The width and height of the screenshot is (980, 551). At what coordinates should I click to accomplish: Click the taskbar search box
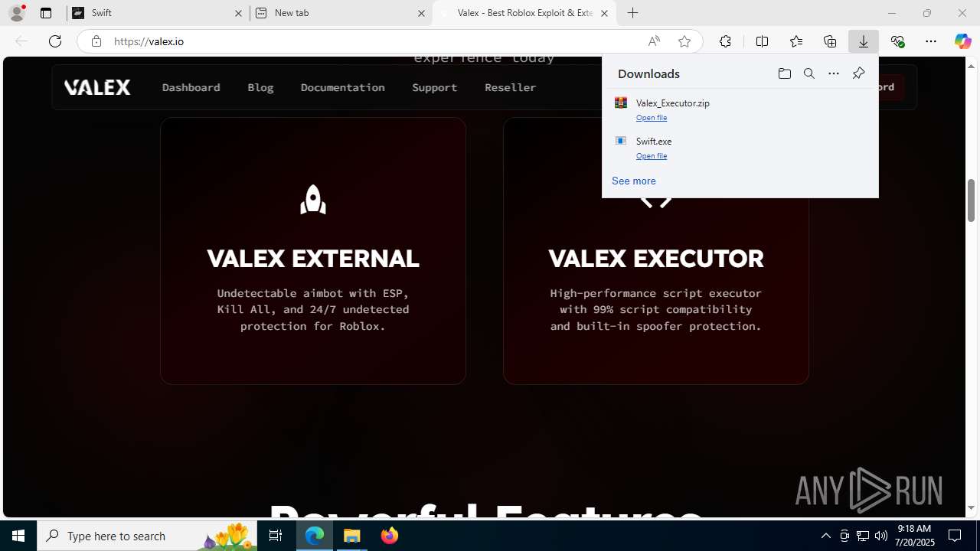(x=147, y=536)
